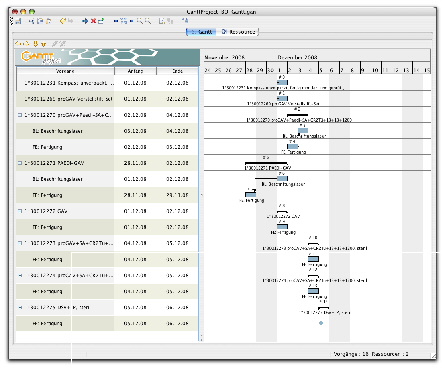Click Anfang date of LP30012261 row
Image resolution: width=444 pixels, height=371 pixels.
135,99
